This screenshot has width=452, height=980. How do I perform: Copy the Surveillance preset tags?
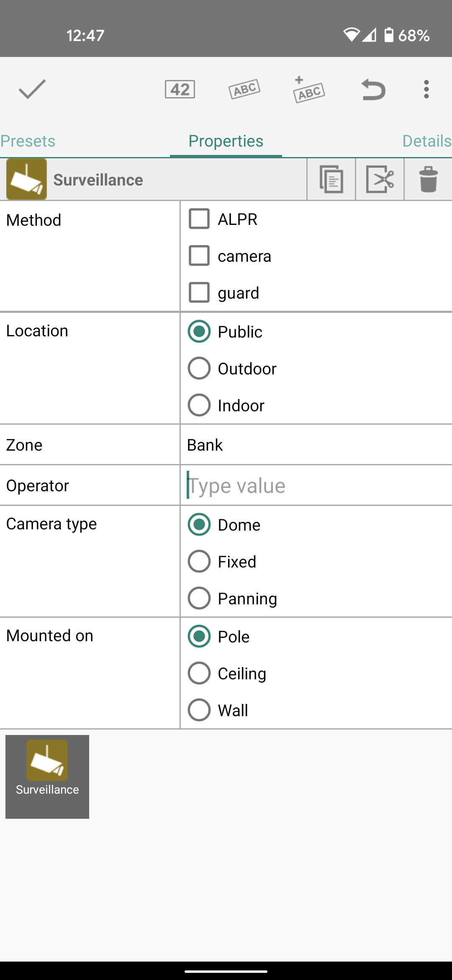tap(331, 179)
